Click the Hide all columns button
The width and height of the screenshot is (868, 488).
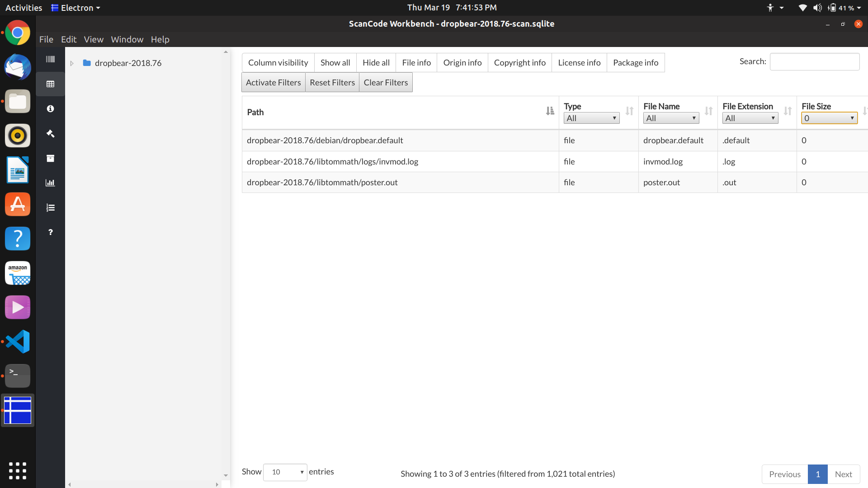tap(376, 62)
